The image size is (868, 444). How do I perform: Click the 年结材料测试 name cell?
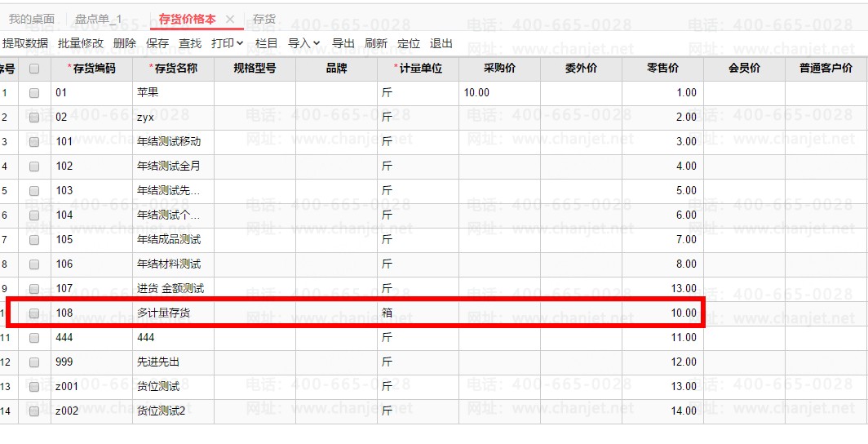point(173,264)
